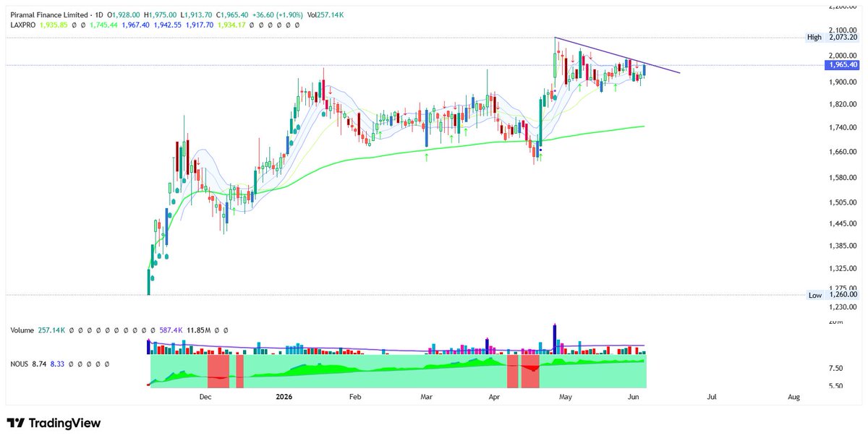This screenshot has width=868, height=441.
Task: Click the Volume value 587.4K
Action: 172,330
